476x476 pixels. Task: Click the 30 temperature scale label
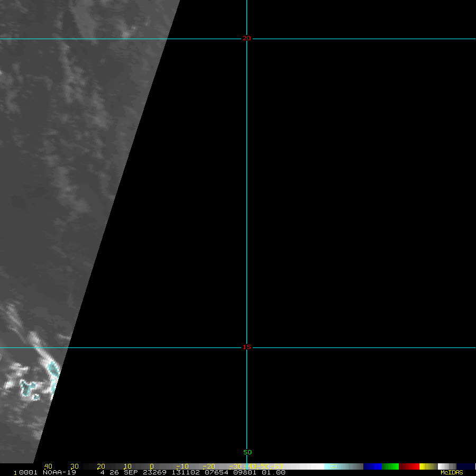75,466
